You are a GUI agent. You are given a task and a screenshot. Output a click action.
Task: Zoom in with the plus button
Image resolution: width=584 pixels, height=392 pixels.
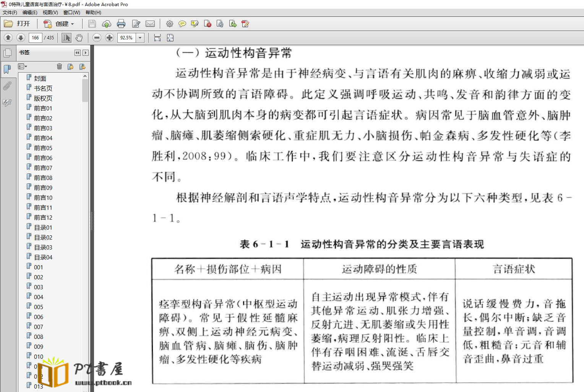coord(110,37)
